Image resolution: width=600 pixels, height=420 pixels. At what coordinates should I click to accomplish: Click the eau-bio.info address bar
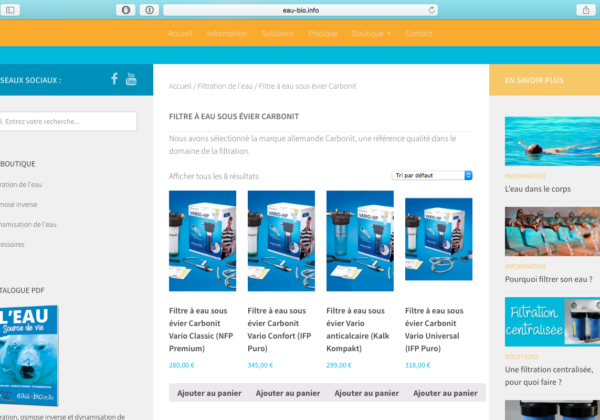click(x=300, y=10)
